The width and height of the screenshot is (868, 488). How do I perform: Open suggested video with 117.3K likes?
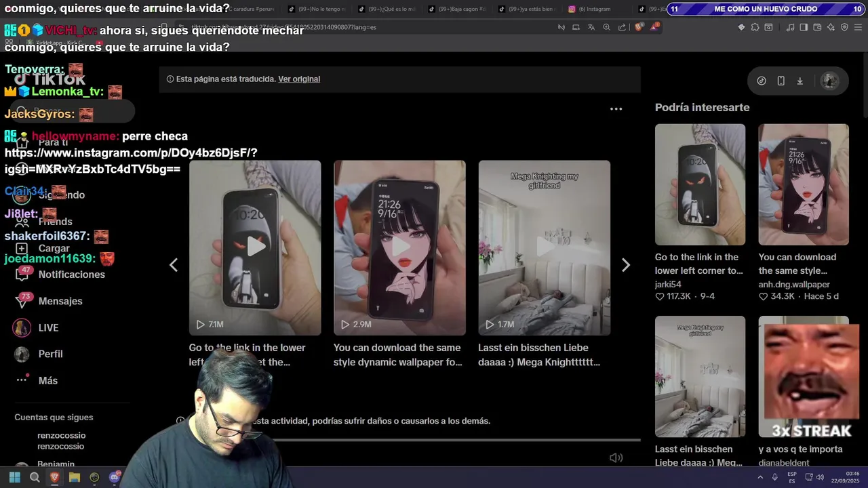click(x=700, y=184)
